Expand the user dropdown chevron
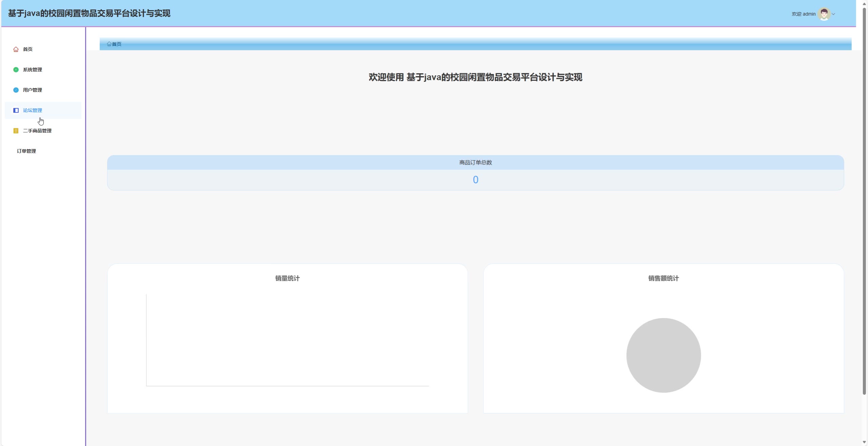This screenshot has width=868, height=446. [x=833, y=14]
